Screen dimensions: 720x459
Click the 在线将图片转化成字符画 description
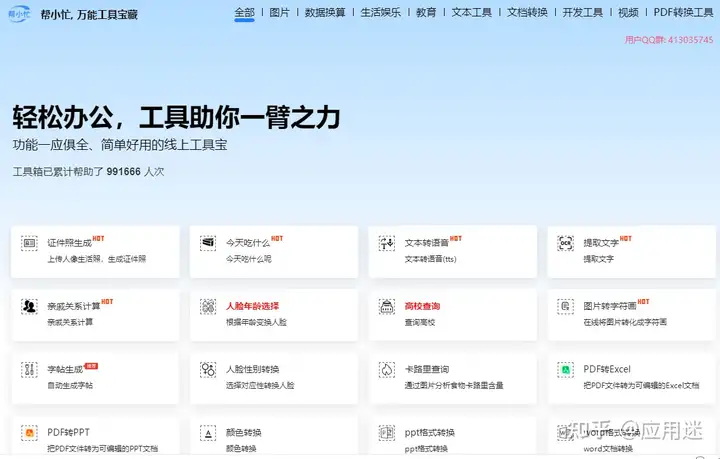pyautogui.click(x=625, y=322)
